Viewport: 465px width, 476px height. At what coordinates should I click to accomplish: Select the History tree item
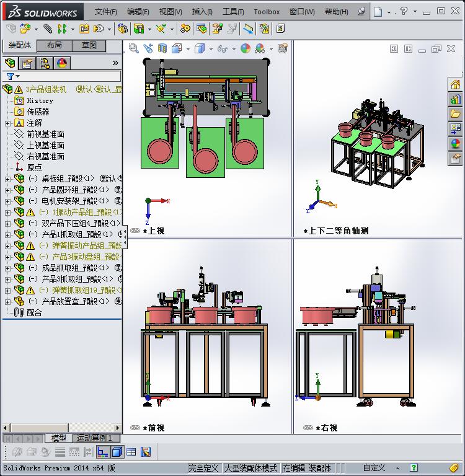click(40, 100)
